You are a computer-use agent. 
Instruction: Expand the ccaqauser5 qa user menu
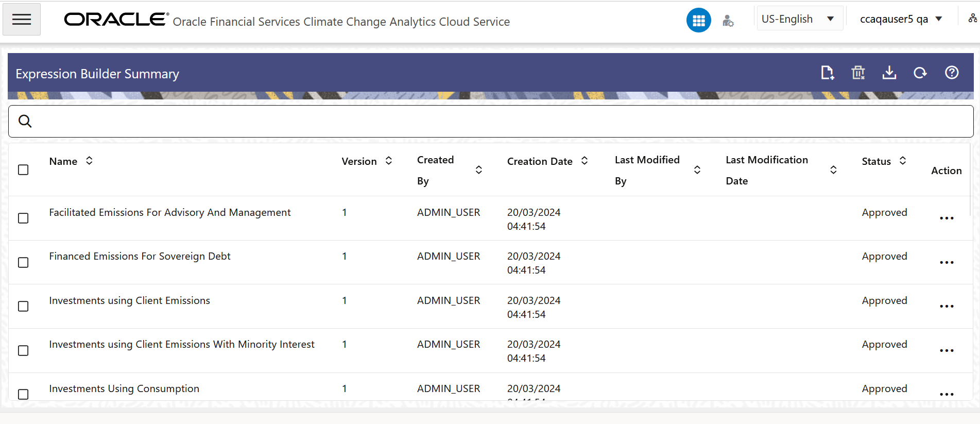point(901,19)
